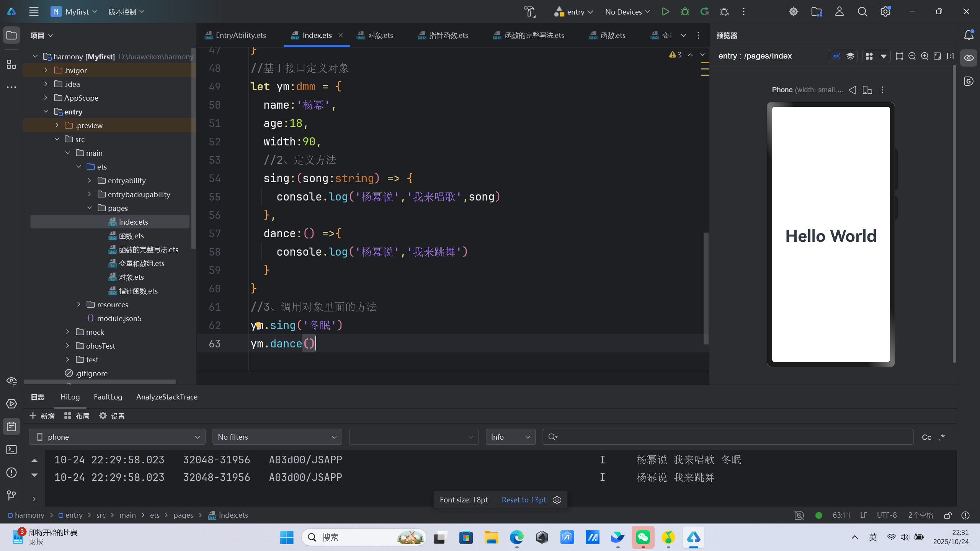The image size is (980, 551).
Task: Rotate the previewer device screen
Action: 867,90
